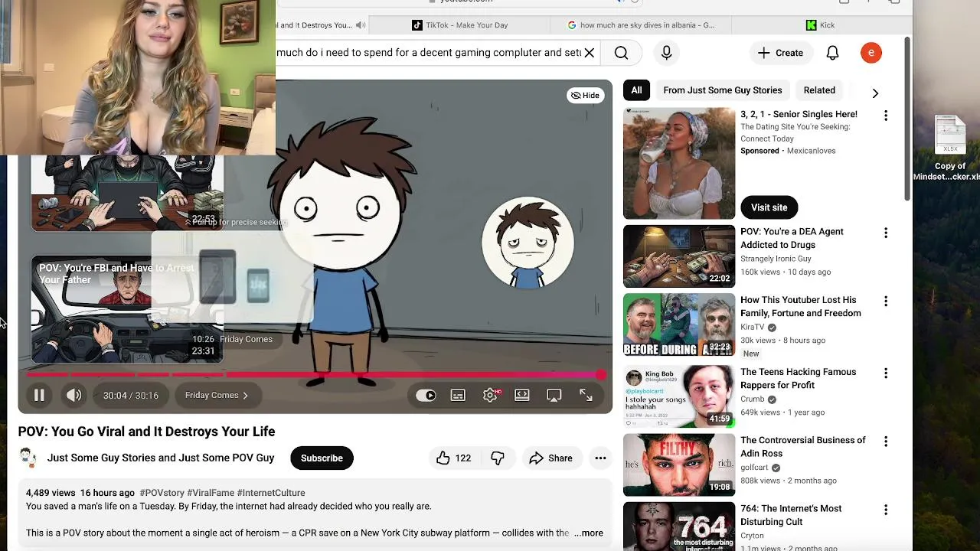This screenshot has width=980, height=551.
Task: Open more actions ellipsis under video
Action: [x=600, y=458]
